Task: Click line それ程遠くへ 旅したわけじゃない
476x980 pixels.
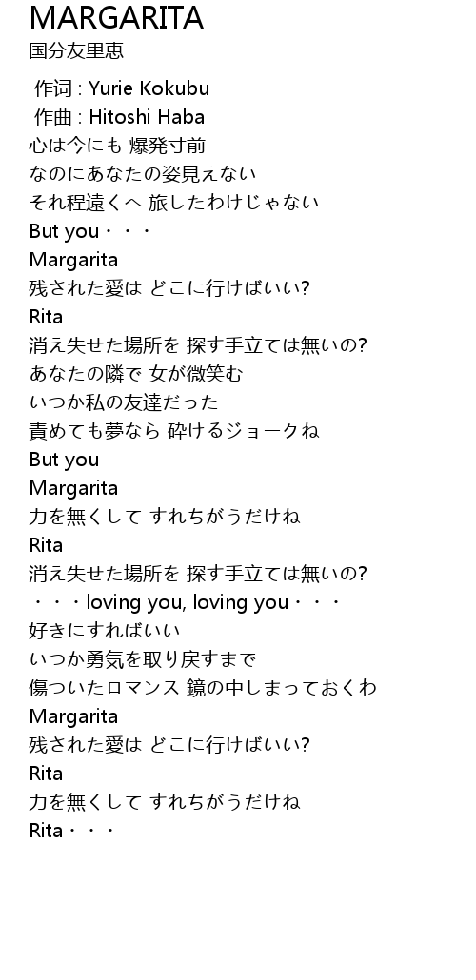Action: (x=174, y=203)
